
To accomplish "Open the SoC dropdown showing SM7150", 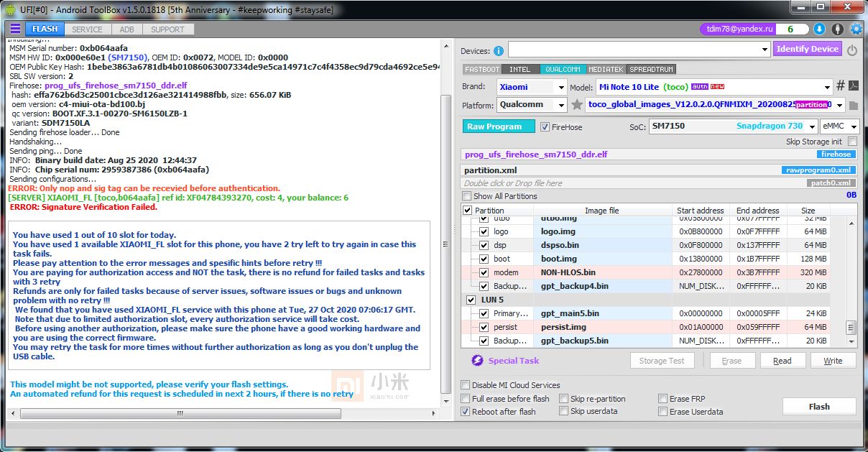I will (811, 126).
